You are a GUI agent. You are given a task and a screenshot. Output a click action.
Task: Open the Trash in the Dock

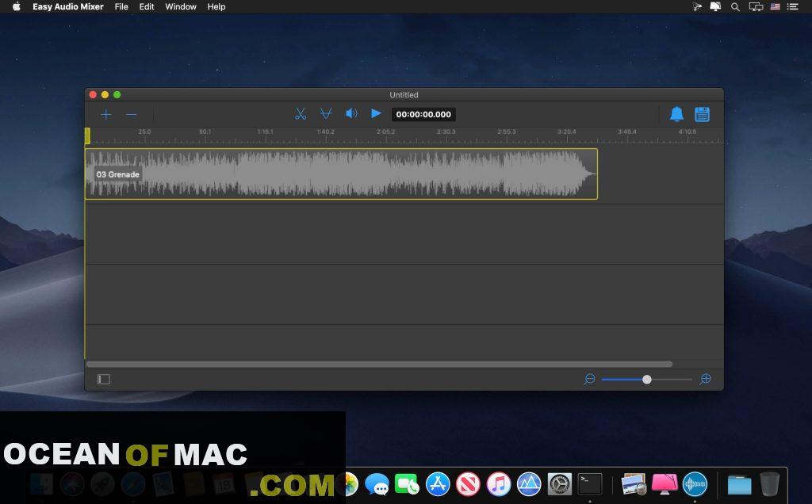point(770,484)
